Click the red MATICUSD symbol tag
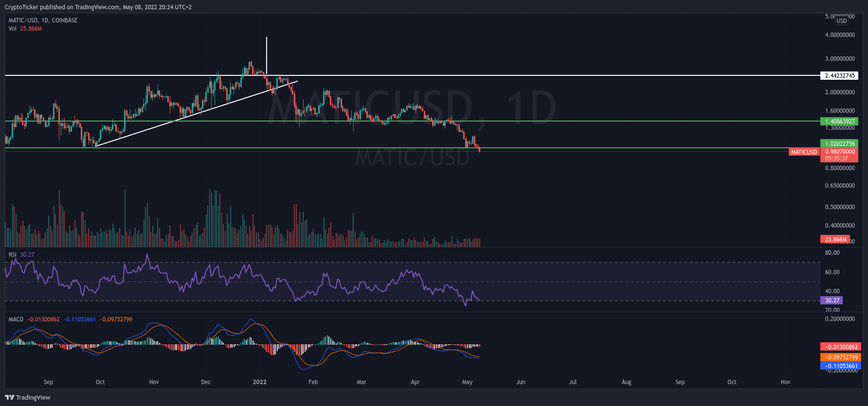 (x=804, y=152)
